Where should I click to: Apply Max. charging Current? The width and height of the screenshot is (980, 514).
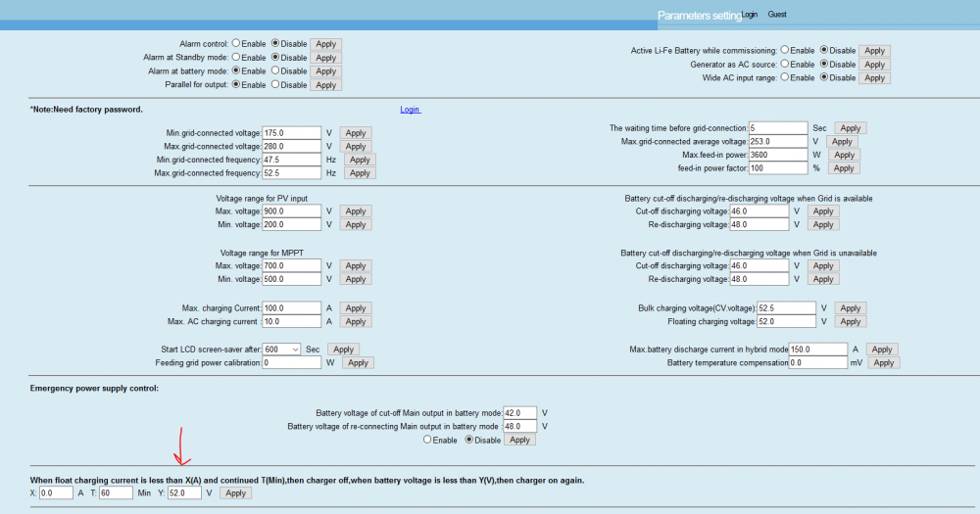point(356,307)
